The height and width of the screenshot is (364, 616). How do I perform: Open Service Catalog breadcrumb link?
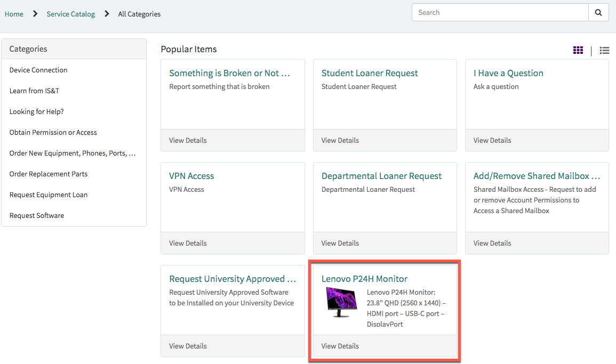point(70,14)
